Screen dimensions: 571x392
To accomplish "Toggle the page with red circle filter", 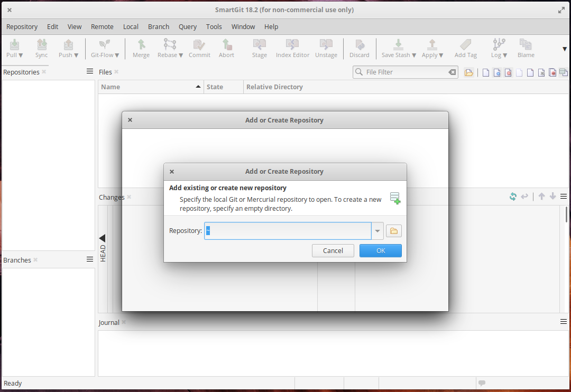I will click(x=508, y=72).
